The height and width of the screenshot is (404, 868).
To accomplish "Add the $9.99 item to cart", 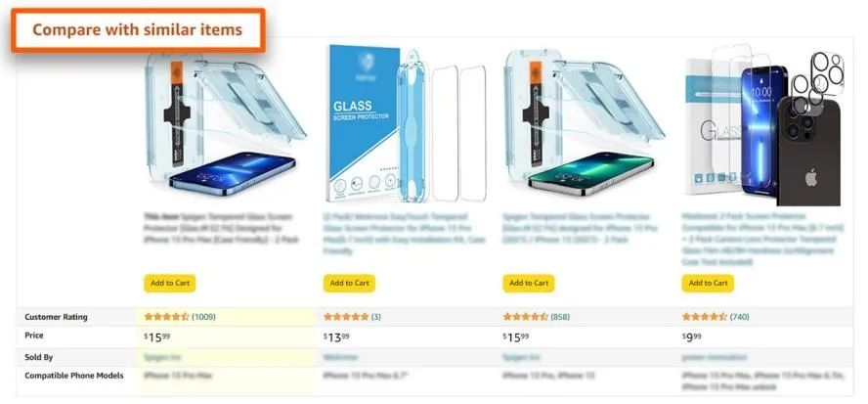I will [x=708, y=283].
